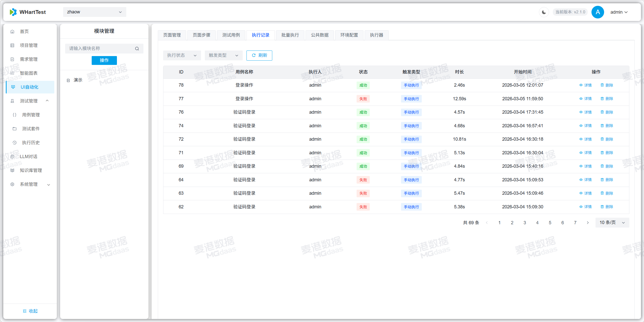Image resolution: width=644 pixels, height=322 pixels.
Task: Click the blue 操作 button
Action: pos(104,60)
